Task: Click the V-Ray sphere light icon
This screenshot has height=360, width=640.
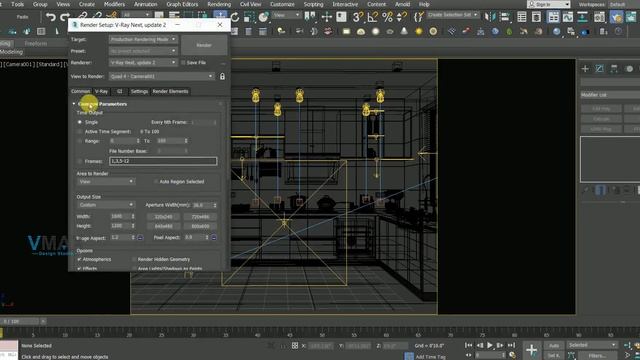Action: click(x=376, y=31)
